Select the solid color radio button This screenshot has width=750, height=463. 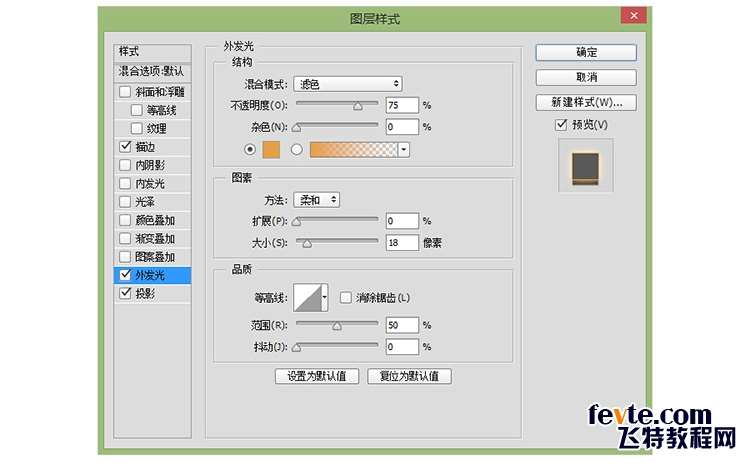tap(250, 149)
